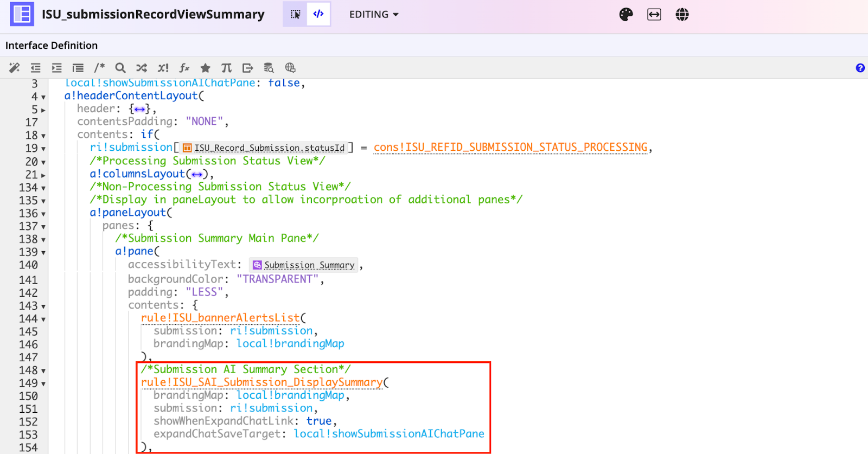Click the fx function toolbar icon
Viewport: 868px width, 454px height.
184,68
